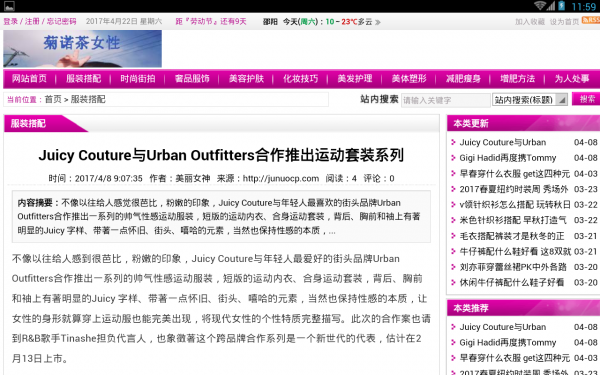The width and height of the screenshot is (600, 375).
Task: Open 早春穿什么衣服 under 本类更新
Action: click(x=515, y=174)
